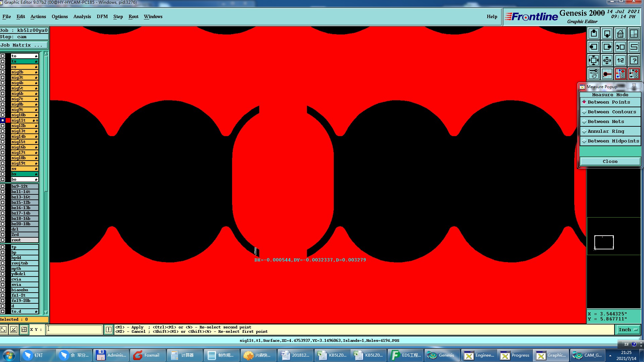Close the Measure Popup via Close button
The image size is (644, 362).
coord(610,162)
